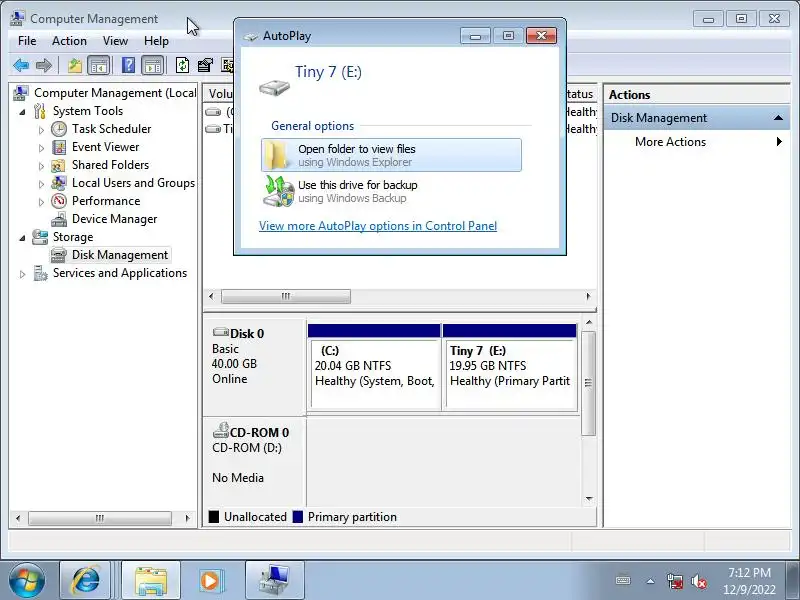
Task: Open the View menu
Action: point(115,41)
